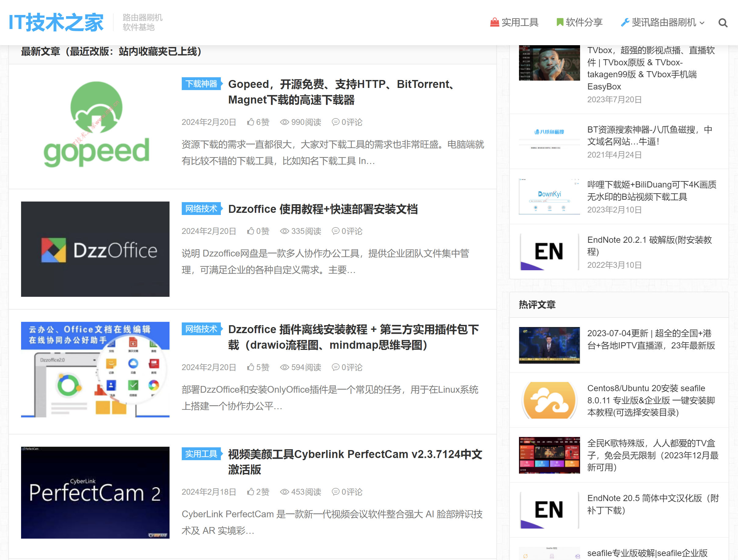Open BT资源搜索神器-八爪鱼磁搜 sidebar article
The height and width of the screenshot is (560, 738).
(650, 135)
